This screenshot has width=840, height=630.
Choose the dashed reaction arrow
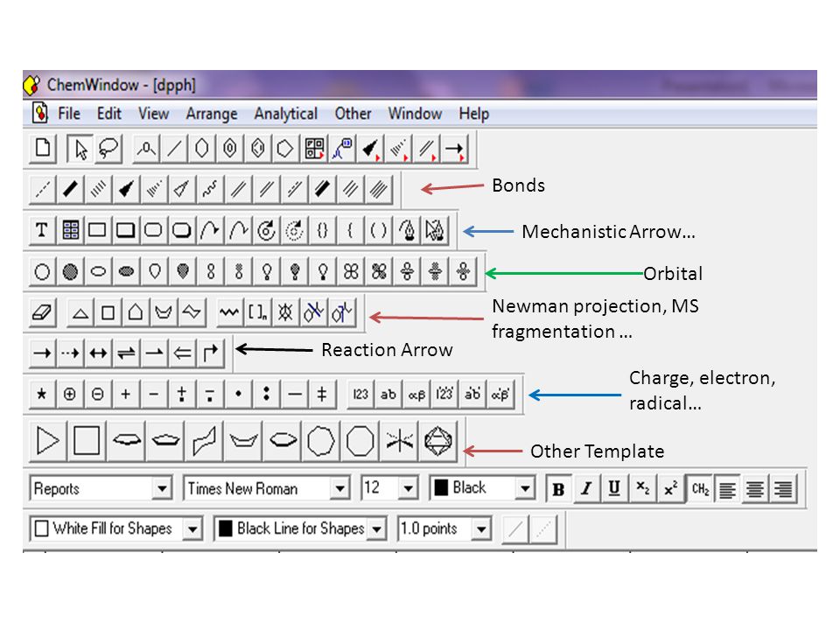pos(70,353)
